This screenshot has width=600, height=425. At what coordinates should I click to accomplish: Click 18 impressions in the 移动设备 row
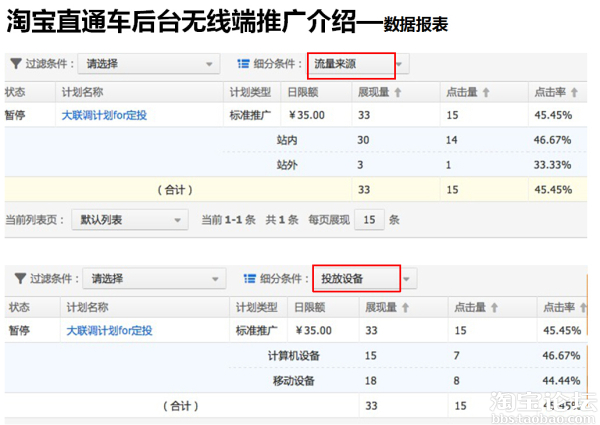coord(371,381)
